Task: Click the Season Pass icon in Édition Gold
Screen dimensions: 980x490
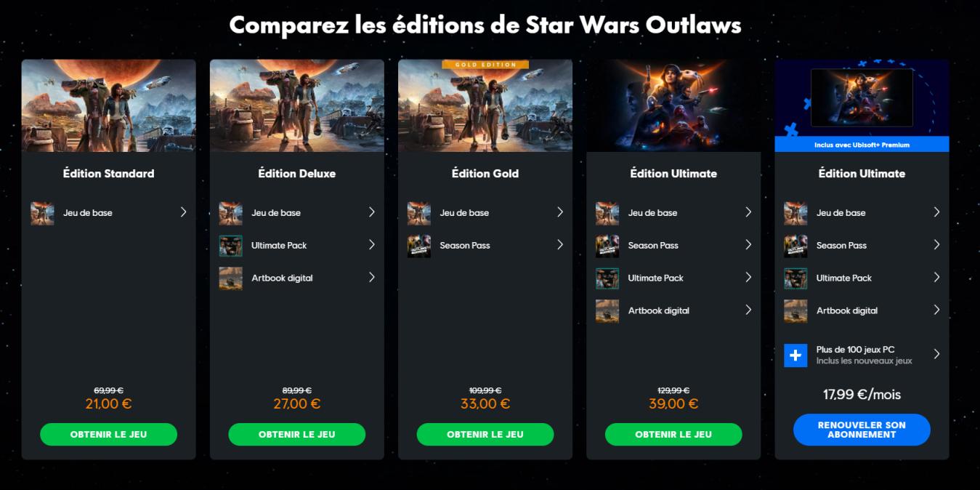Action: [x=419, y=246]
